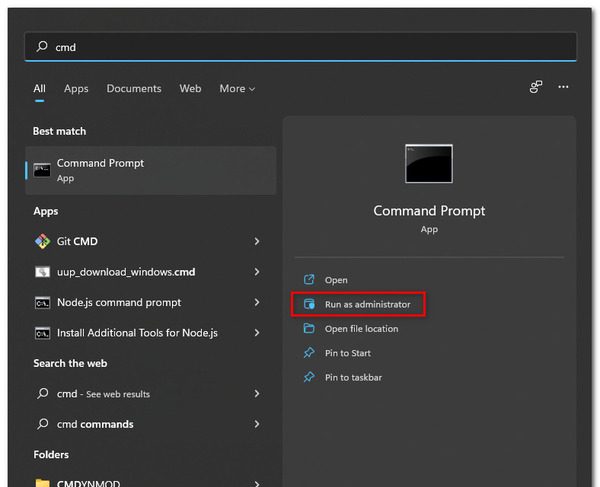Expand Install Additional Tools for Node.js chevron
600x487 pixels.
click(257, 333)
